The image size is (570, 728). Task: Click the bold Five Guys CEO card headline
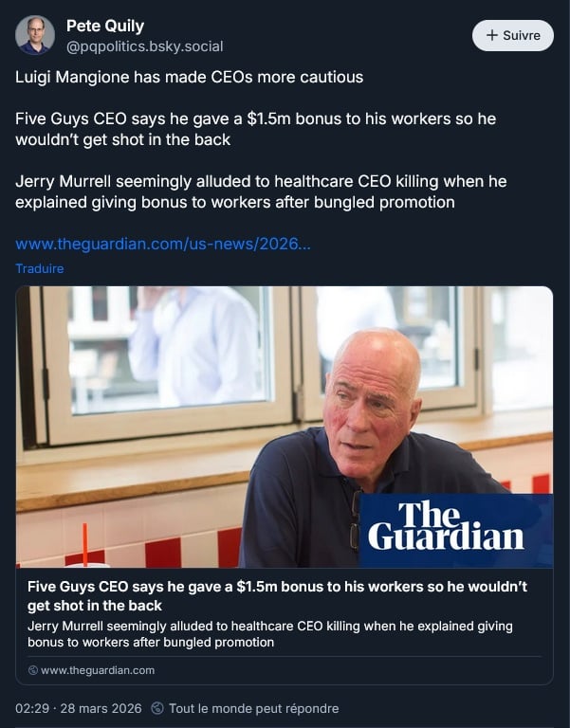(277, 595)
